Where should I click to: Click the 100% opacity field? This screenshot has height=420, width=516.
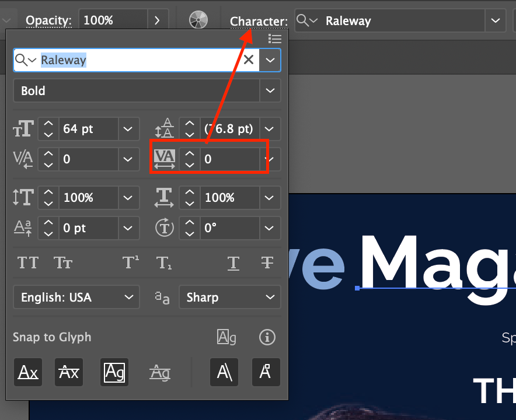click(x=113, y=20)
